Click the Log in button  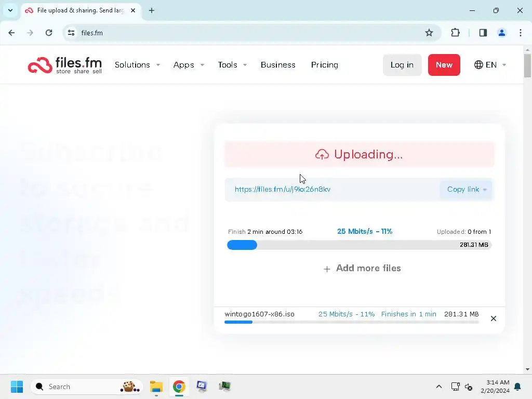click(x=402, y=65)
